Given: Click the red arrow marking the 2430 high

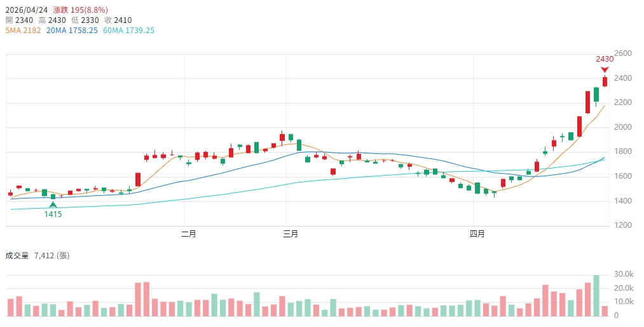Looking at the screenshot, I should pyautogui.click(x=605, y=69).
